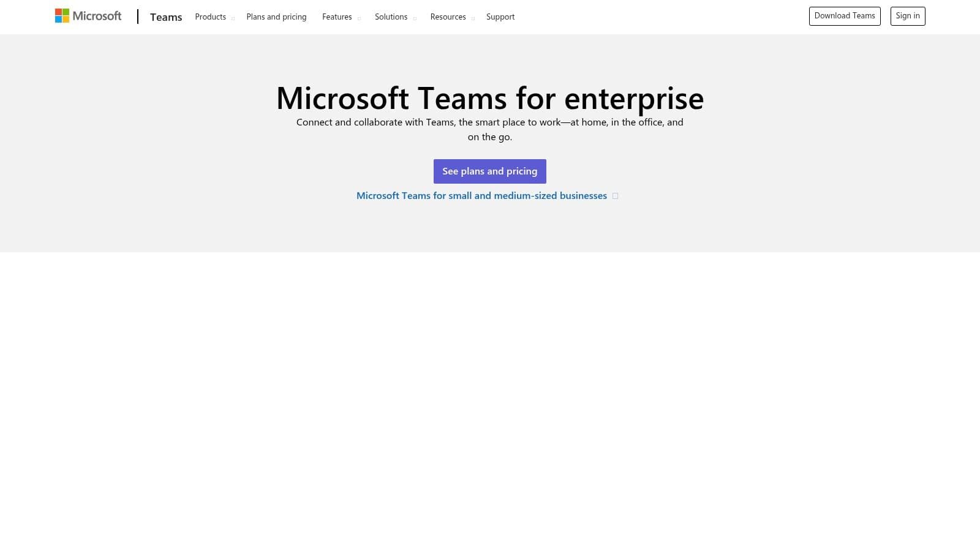Image resolution: width=980 pixels, height=551 pixels.
Task: Open the Products menu
Action: pyautogui.click(x=210, y=17)
